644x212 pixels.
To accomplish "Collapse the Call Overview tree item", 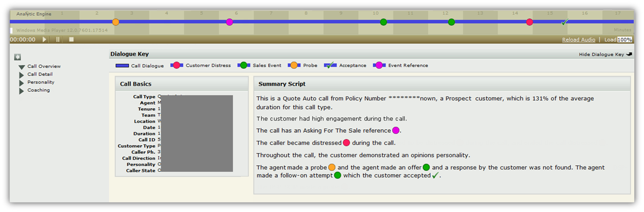I will point(22,67).
